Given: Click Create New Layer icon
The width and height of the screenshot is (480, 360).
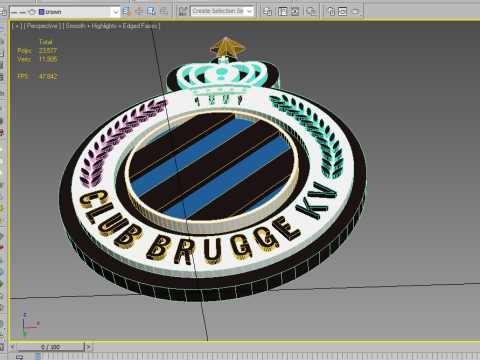Looking at the screenshot, I should pyautogui.click(x=126, y=12).
